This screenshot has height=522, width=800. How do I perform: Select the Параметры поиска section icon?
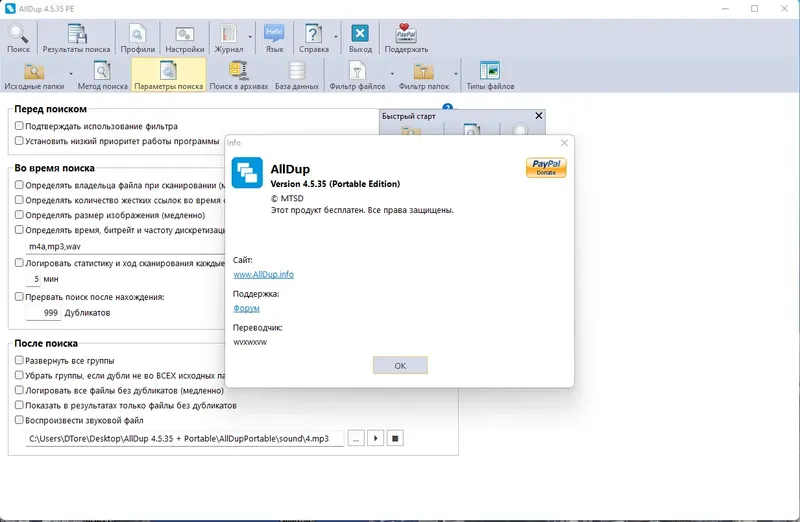click(x=168, y=76)
